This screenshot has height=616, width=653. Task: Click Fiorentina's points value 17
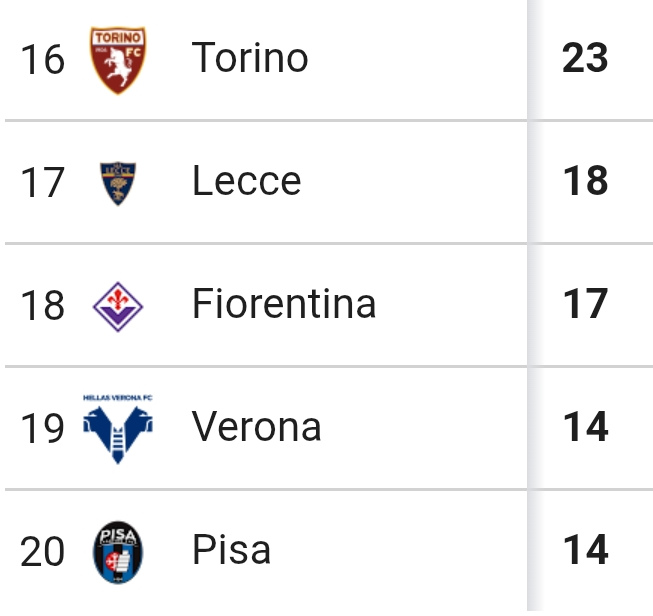coord(585,304)
